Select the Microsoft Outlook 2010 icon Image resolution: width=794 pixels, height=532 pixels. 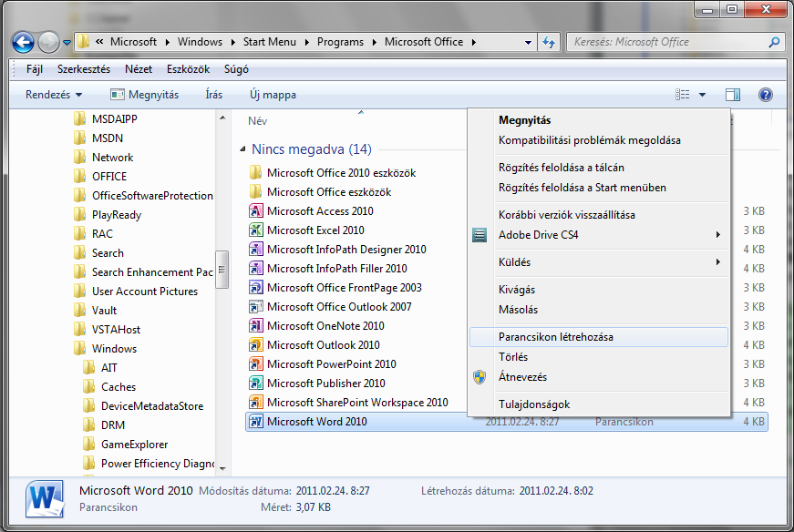click(256, 345)
